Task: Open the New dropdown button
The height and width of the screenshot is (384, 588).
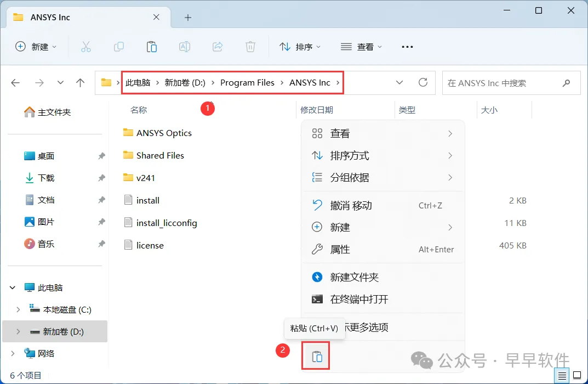Action: (x=36, y=47)
